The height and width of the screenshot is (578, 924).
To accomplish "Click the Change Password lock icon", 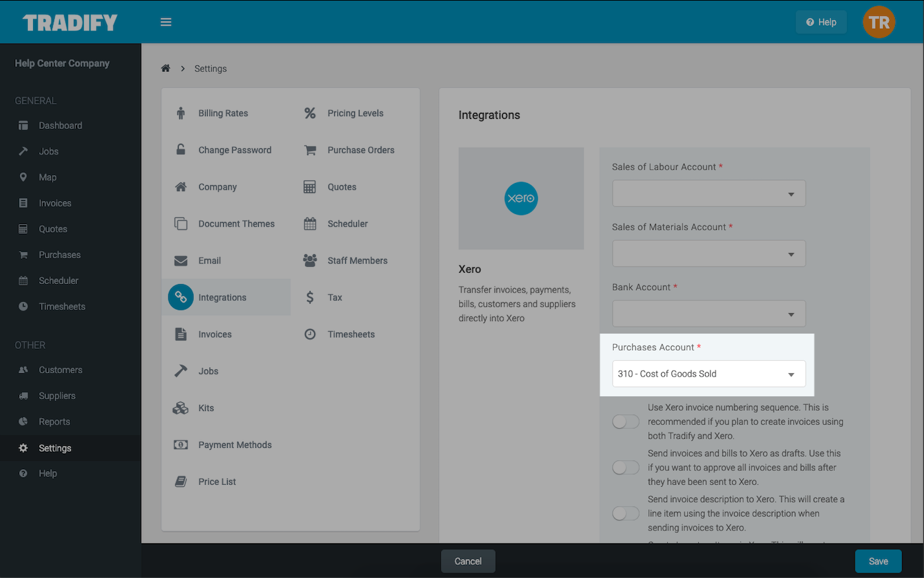I will coord(181,150).
